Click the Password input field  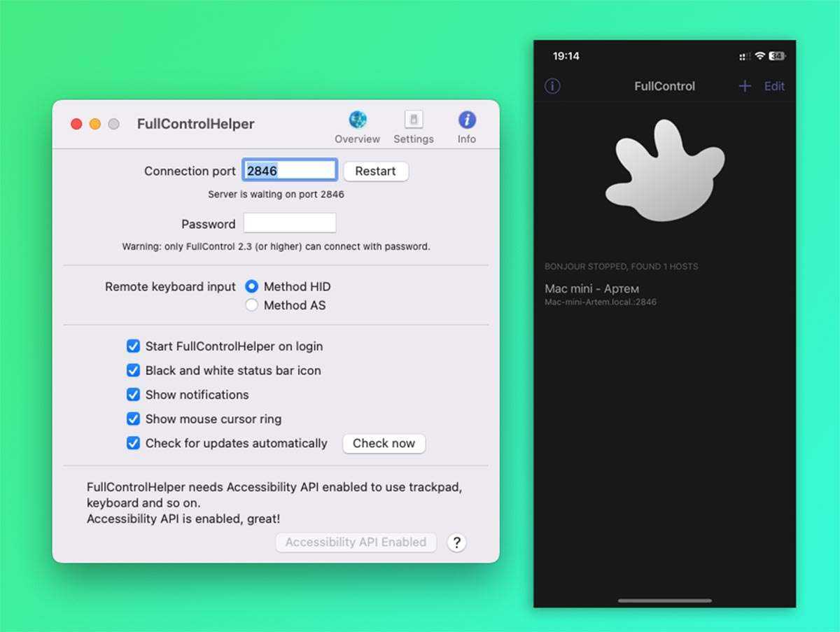290,223
